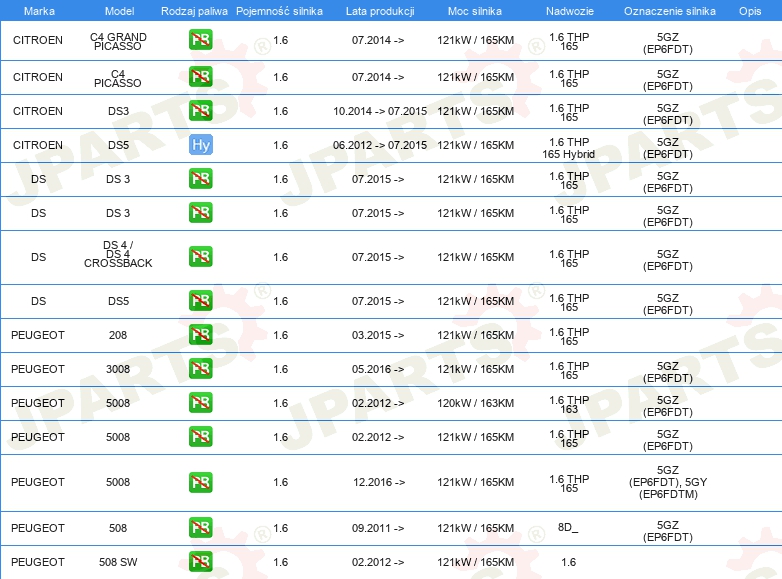
Task: Click the 06.2012 -> 07.2015 production date
Action: 380,145
